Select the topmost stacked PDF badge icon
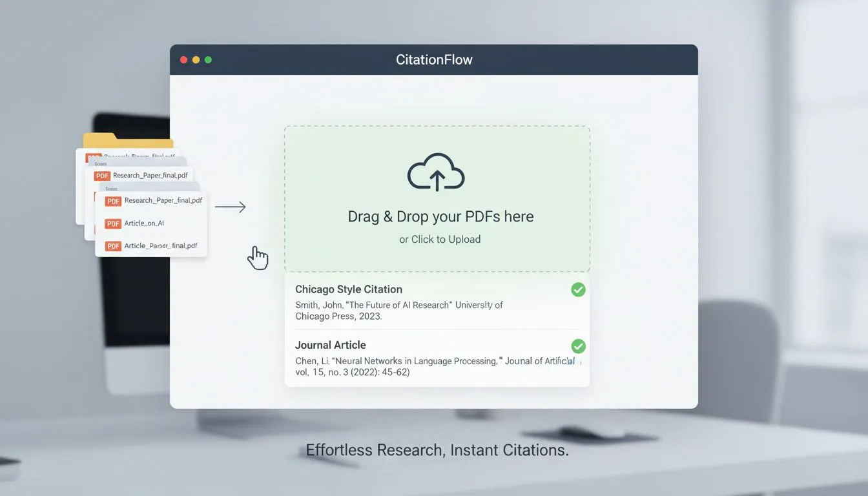Image resolution: width=868 pixels, height=496 pixels. (94, 157)
